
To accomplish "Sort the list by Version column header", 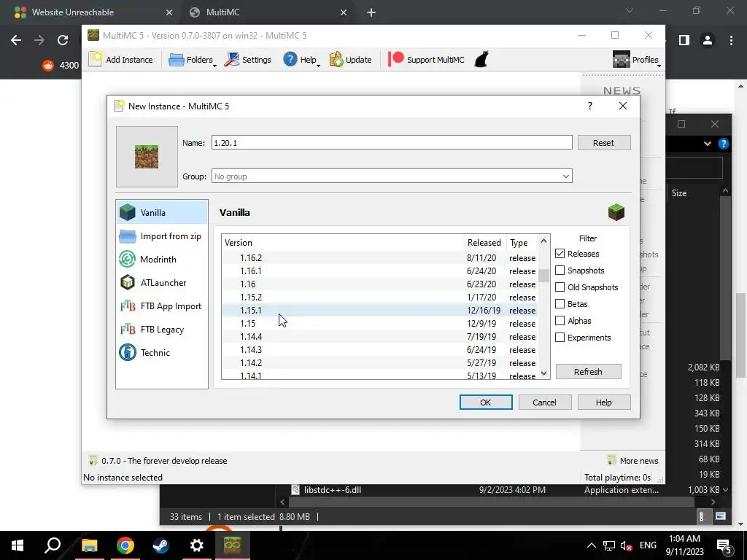I will [343, 242].
